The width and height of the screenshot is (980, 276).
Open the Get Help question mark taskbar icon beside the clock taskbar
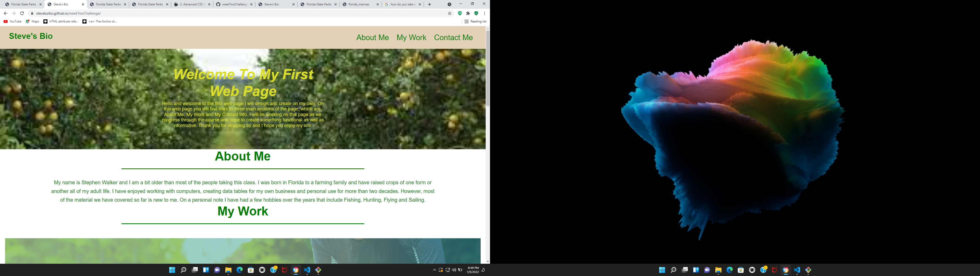pos(274,270)
